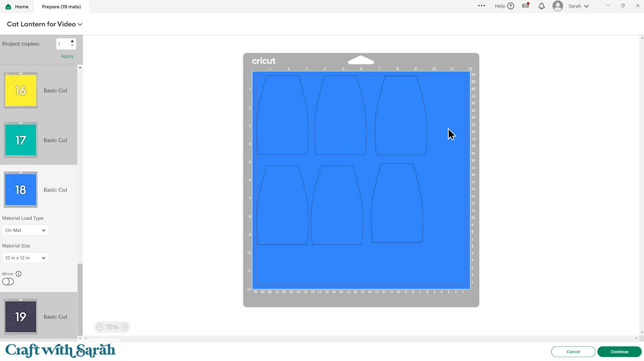Click the top-left shape on the mat

(282, 115)
